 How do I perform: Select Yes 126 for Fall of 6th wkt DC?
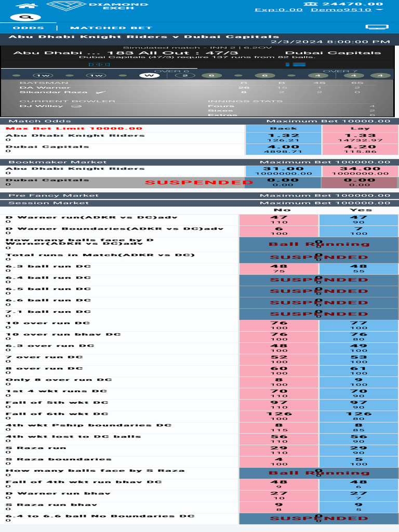359,416
